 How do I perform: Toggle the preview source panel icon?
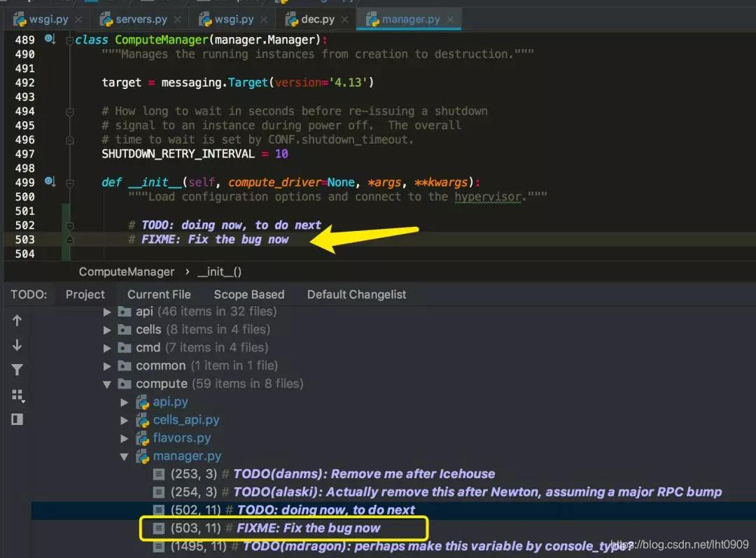pyautogui.click(x=17, y=419)
